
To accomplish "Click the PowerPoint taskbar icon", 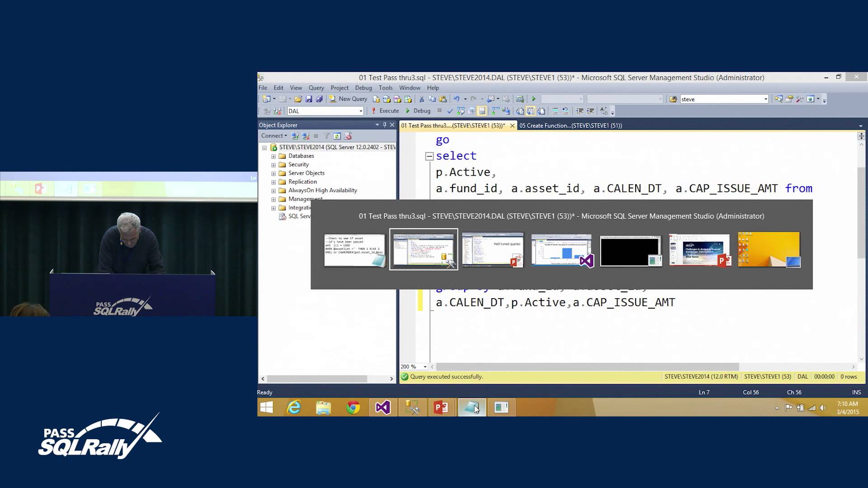I will pos(442,407).
